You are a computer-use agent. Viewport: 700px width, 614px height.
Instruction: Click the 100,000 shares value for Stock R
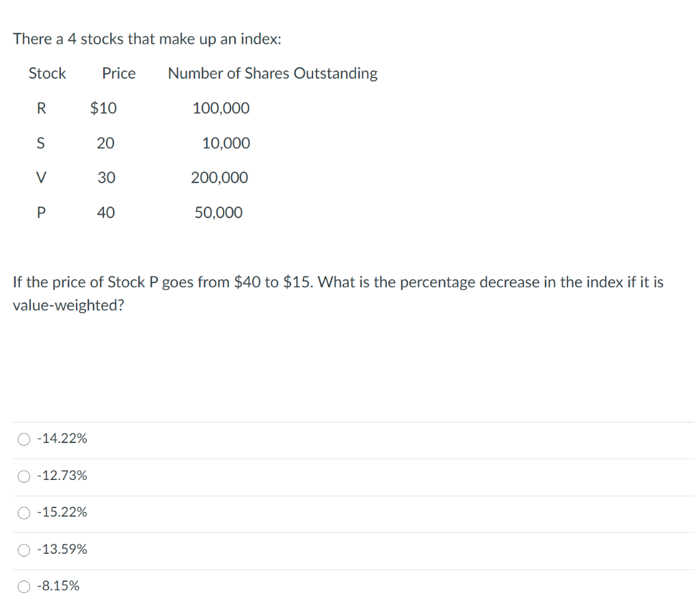pos(221,108)
